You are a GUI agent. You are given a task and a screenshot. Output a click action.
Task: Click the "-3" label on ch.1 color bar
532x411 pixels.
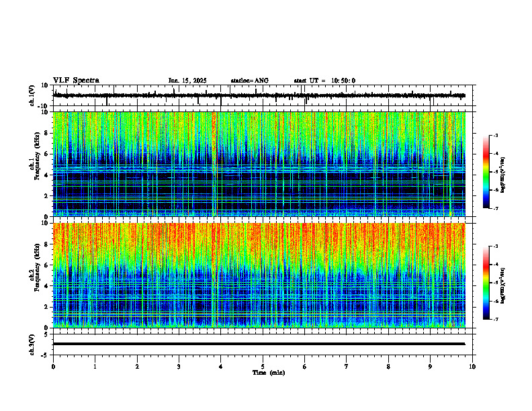(x=495, y=135)
